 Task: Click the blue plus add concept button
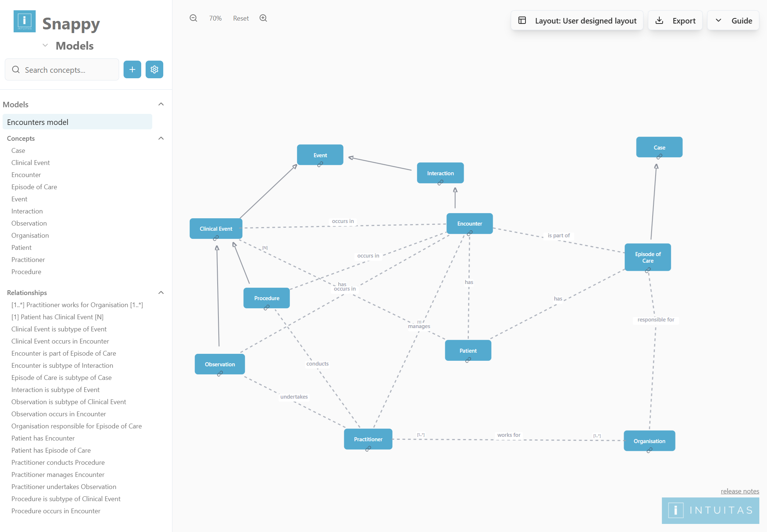coord(132,69)
